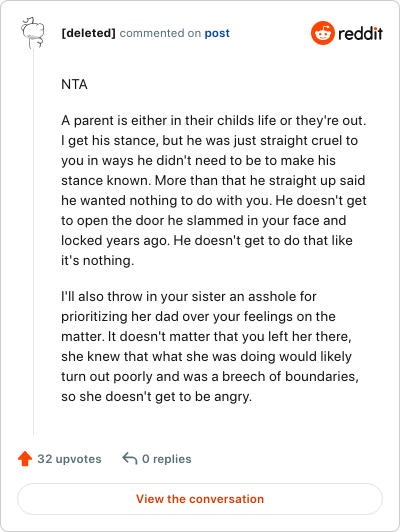Click the reply arrow icon
Screen dimensions: 400x532
pyautogui.click(x=130, y=458)
